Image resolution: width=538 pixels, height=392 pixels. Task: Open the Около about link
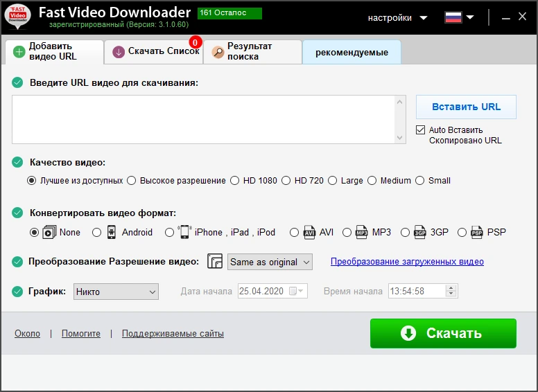(x=27, y=333)
